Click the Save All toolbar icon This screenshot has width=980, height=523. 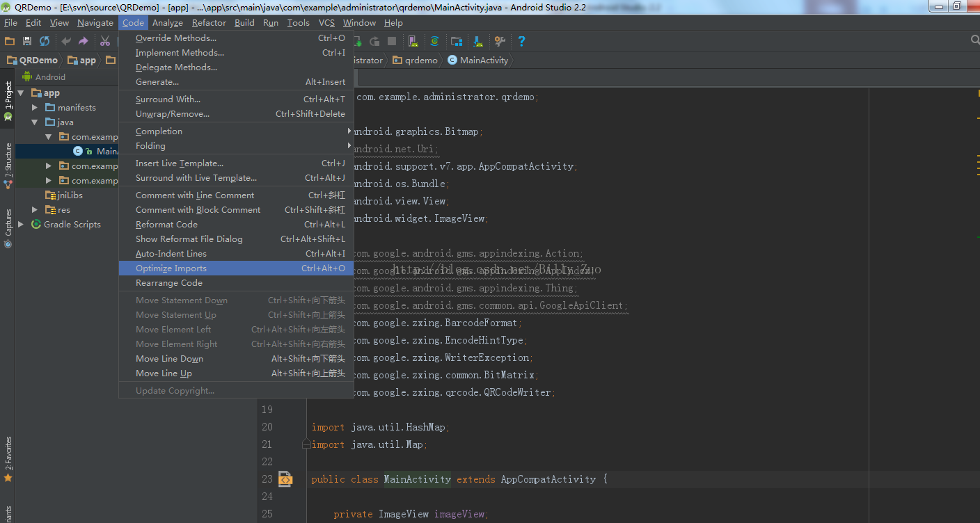pyautogui.click(x=27, y=42)
